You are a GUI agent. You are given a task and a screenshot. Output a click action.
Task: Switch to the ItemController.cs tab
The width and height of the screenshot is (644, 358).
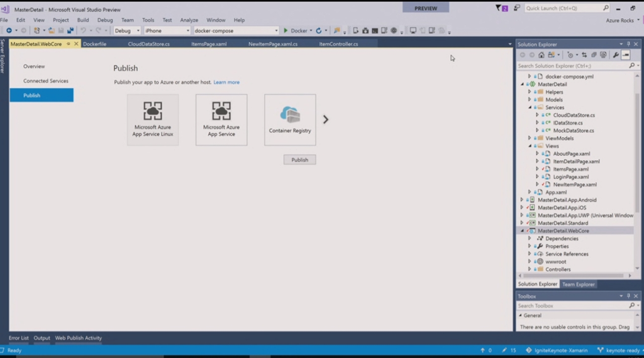click(x=338, y=44)
